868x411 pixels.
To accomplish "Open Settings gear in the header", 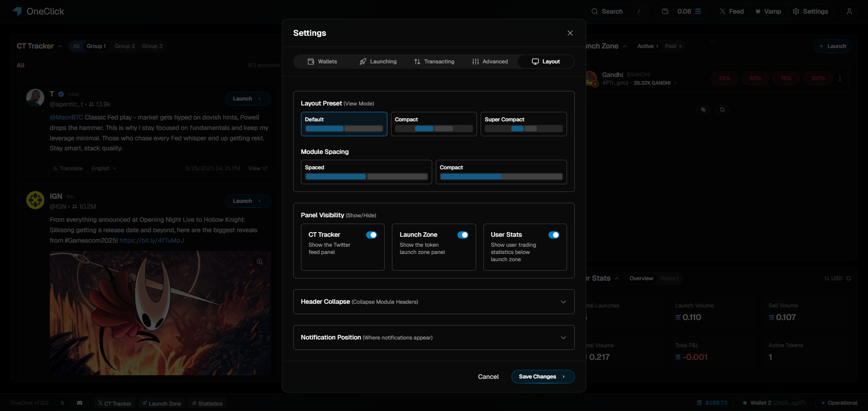I will click(x=811, y=11).
